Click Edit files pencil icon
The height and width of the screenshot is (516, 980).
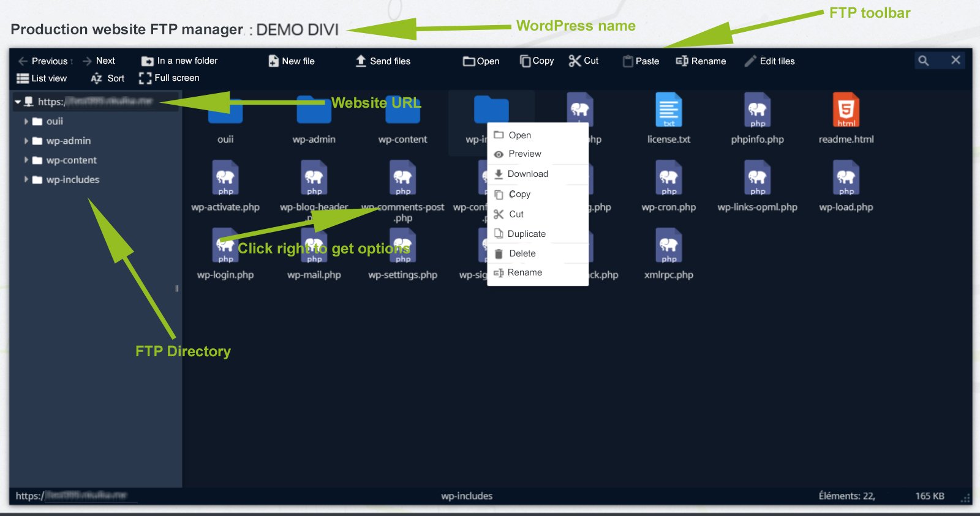point(750,61)
